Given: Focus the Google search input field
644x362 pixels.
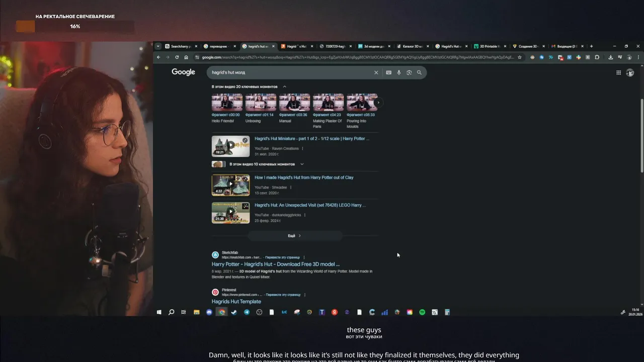Looking at the screenshot, I should 291,72.
